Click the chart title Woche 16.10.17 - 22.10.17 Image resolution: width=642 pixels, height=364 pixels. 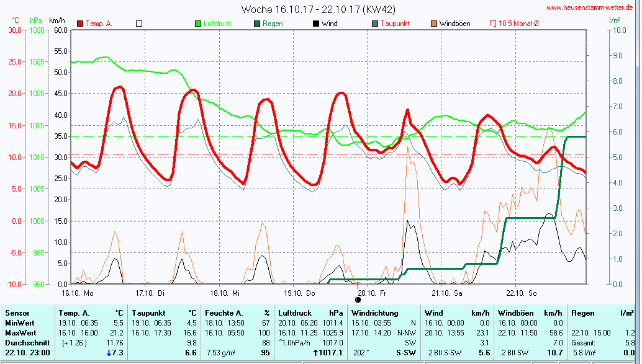pyautogui.click(x=318, y=9)
